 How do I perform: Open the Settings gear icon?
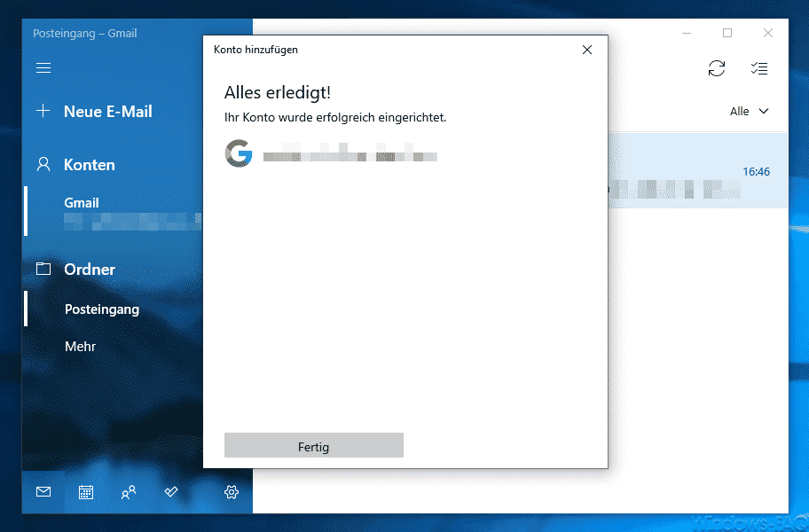click(x=232, y=492)
